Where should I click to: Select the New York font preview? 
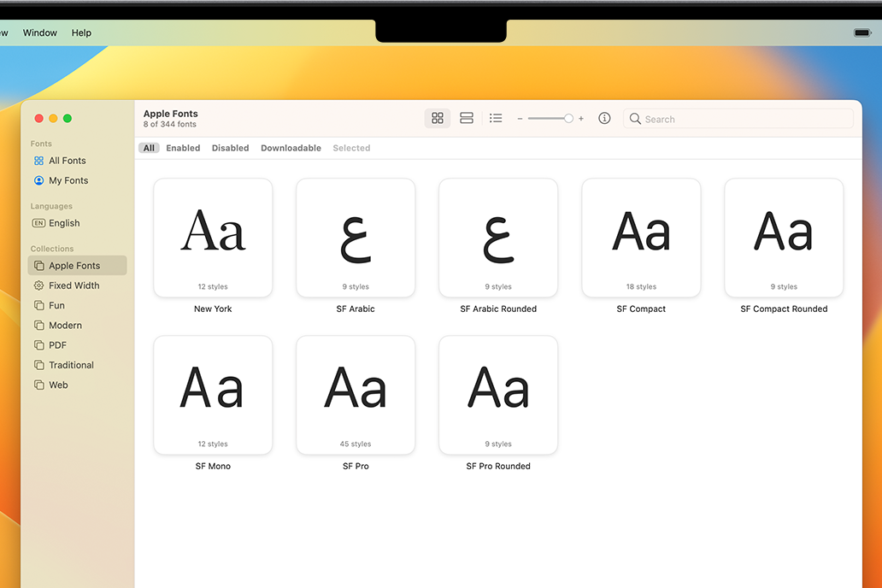coord(213,238)
